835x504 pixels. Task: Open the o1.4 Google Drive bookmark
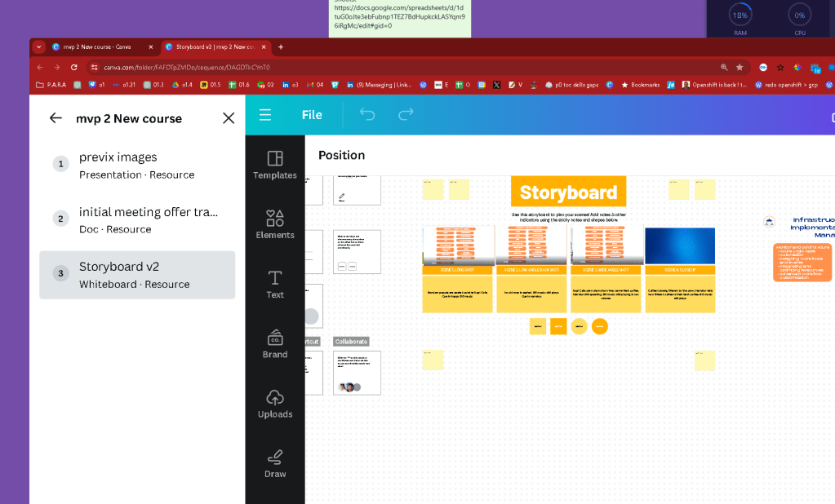[x=181, y=85]
